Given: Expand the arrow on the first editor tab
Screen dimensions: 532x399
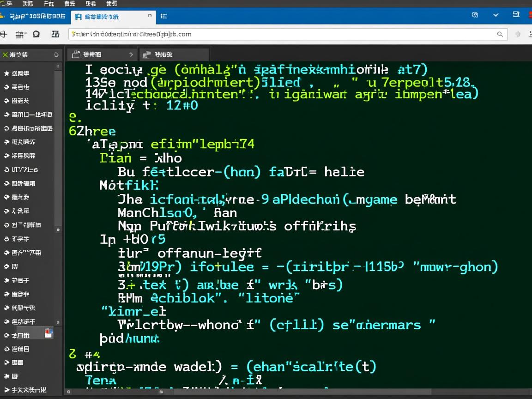Looking at the screenshot, I should coord(131,54).
